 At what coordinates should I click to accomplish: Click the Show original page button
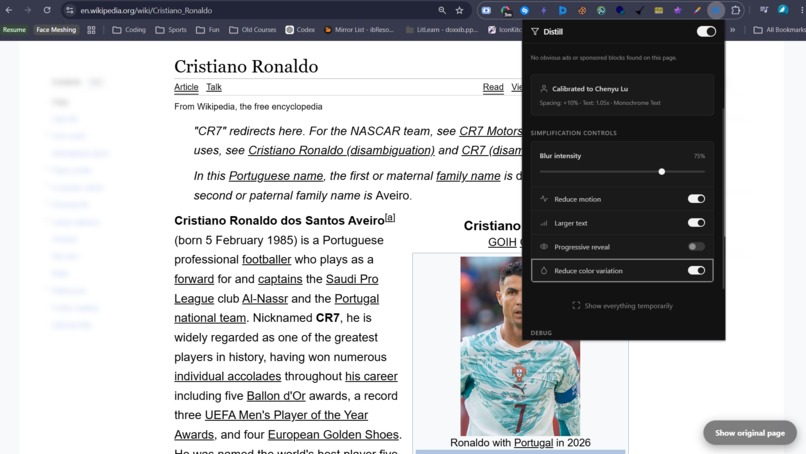(x=750, y=433)
